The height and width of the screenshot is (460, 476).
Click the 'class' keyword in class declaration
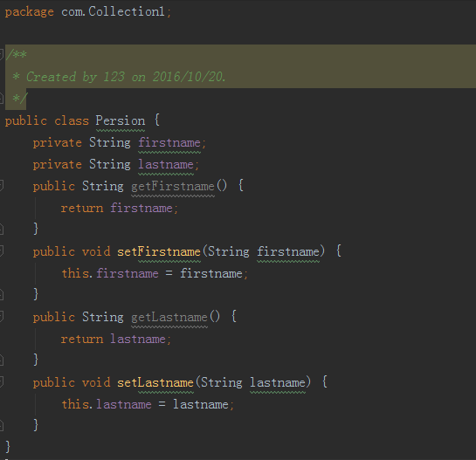[72, 120]
